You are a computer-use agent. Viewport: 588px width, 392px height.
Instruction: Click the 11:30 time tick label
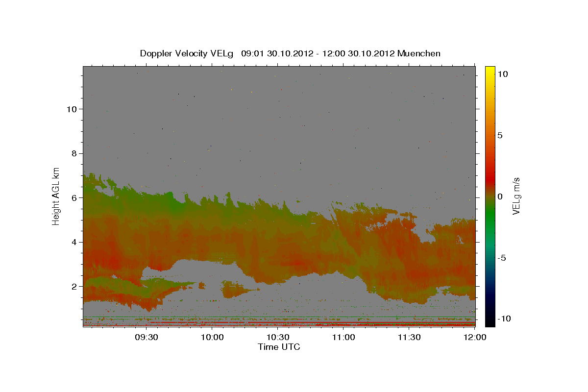click(410, 337)
